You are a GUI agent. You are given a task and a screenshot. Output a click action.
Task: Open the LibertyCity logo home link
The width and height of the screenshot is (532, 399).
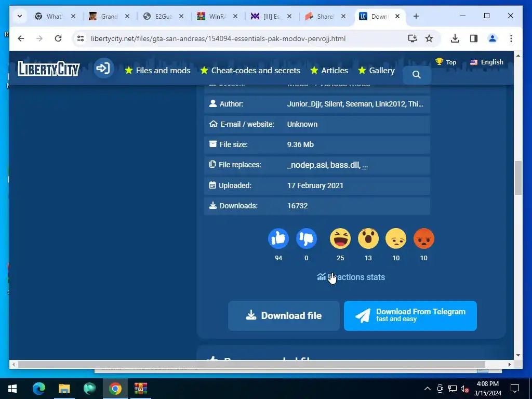coord(49,69)
